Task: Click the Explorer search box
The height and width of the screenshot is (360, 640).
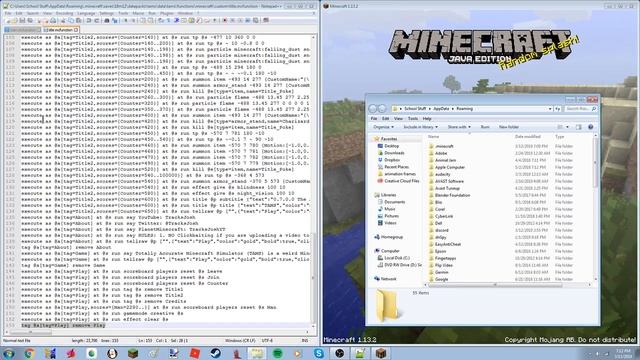Action: pos(580,109)
